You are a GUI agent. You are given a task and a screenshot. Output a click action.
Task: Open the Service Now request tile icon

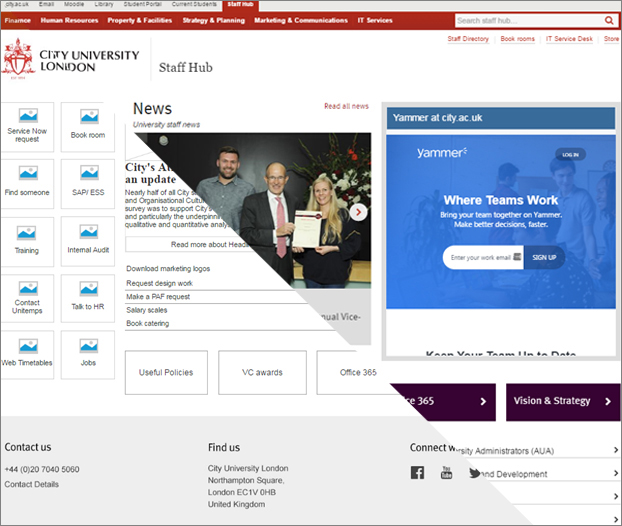click(27, 116)
